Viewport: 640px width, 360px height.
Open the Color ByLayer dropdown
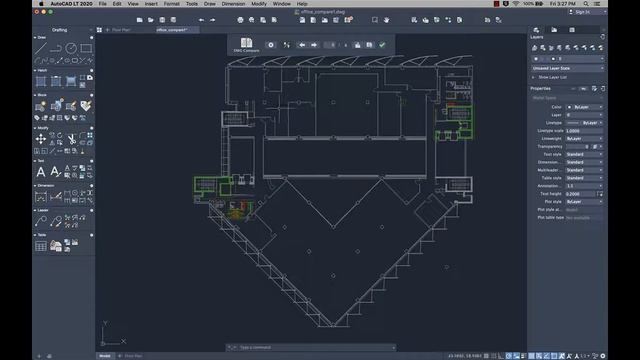(x=584, y=107)
